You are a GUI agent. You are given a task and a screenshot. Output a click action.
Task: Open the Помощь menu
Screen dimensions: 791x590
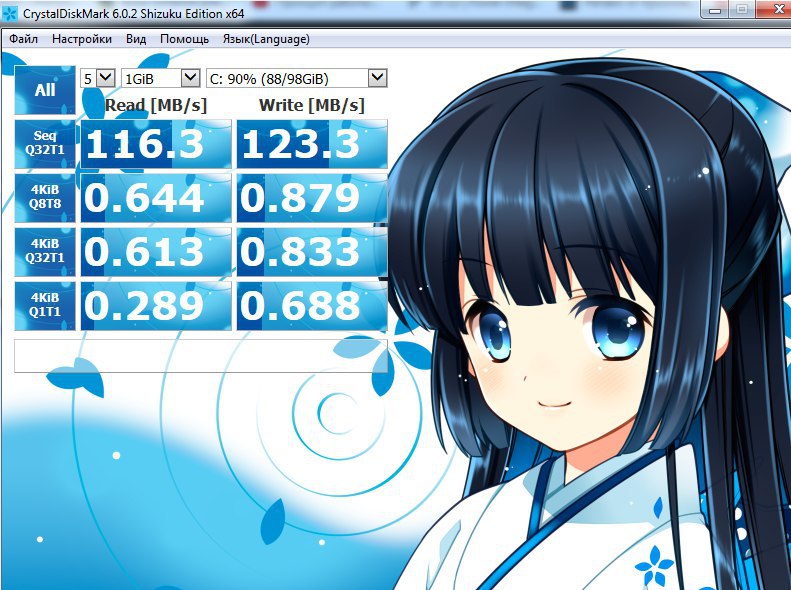coord(184,39)
